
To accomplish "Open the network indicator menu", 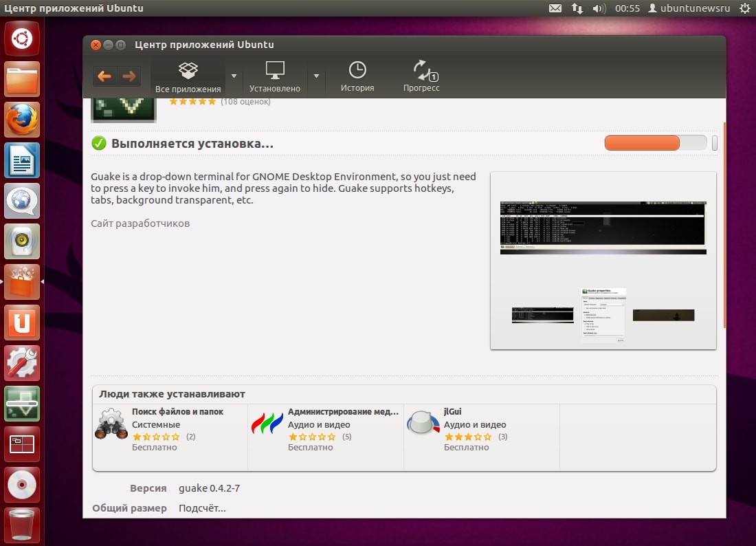I will [x=577, y=8].
